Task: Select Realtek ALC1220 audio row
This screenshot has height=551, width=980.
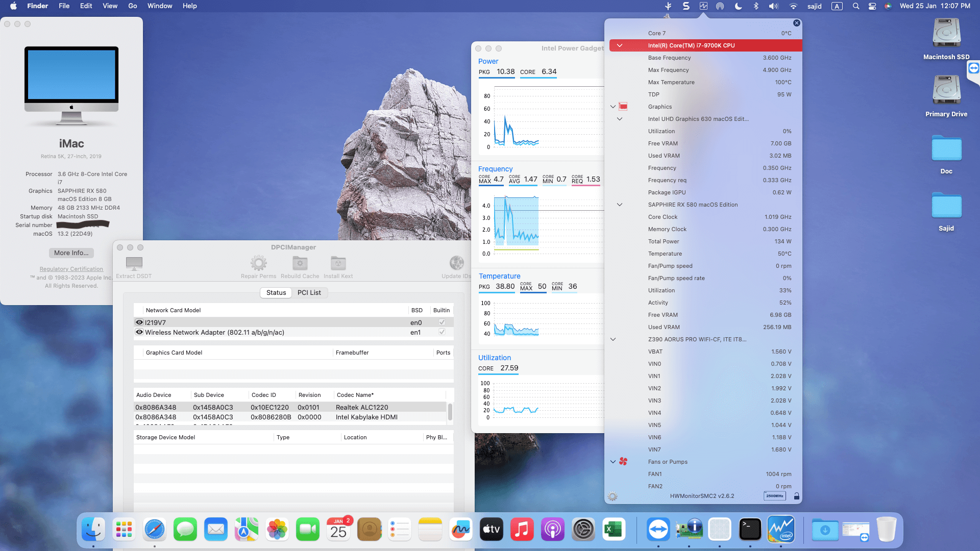Action: [290, 407]
